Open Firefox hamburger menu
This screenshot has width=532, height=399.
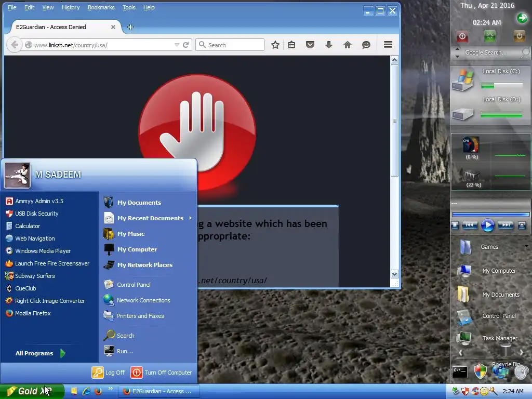(388, 45)
